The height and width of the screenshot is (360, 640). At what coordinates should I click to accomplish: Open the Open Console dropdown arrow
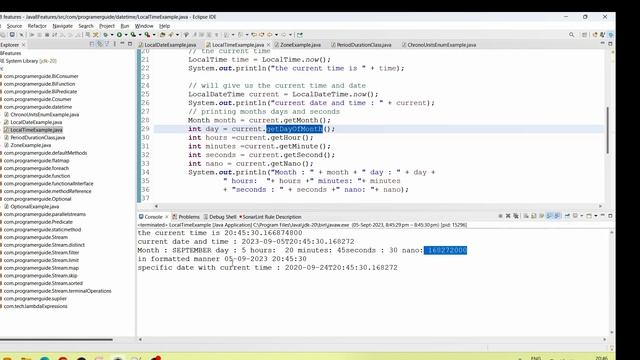click(596, 216)
